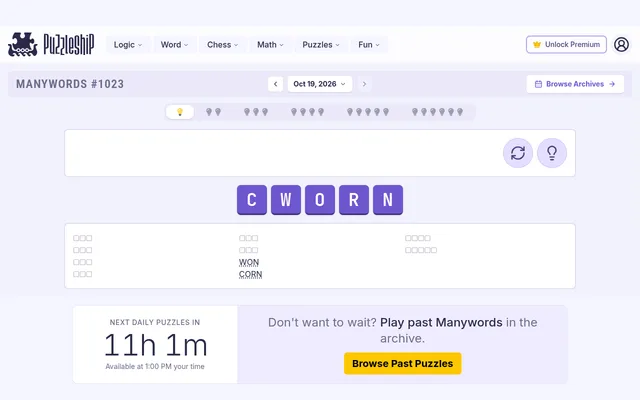Expand the Fun menu
Image resolution: width=640 pixels, height=400 pixels.
pos(369,44)
